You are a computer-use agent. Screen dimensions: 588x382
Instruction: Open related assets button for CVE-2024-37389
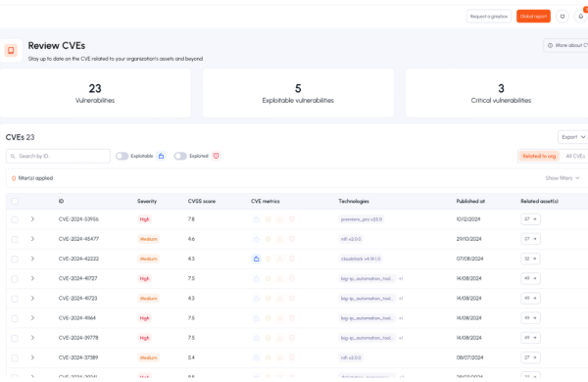point(530,358)
